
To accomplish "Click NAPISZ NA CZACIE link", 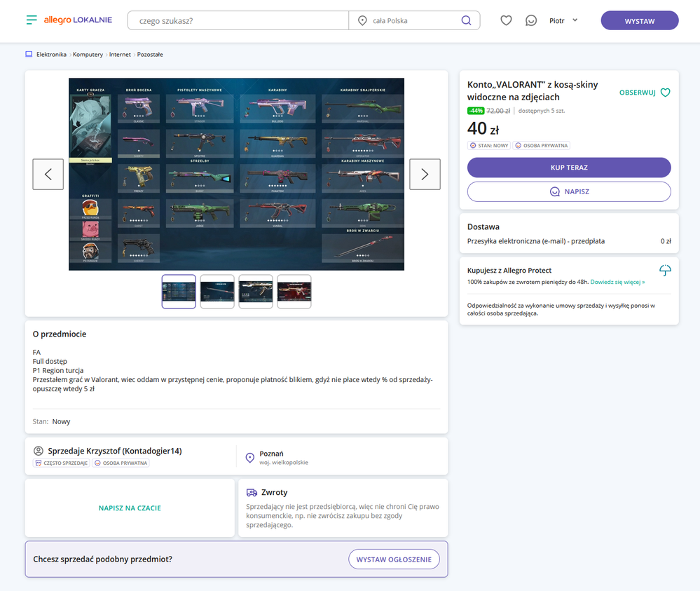I will tap(130, 508).
